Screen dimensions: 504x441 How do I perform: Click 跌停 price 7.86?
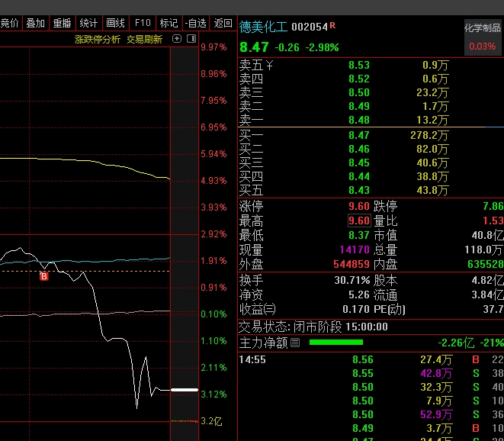493,206
